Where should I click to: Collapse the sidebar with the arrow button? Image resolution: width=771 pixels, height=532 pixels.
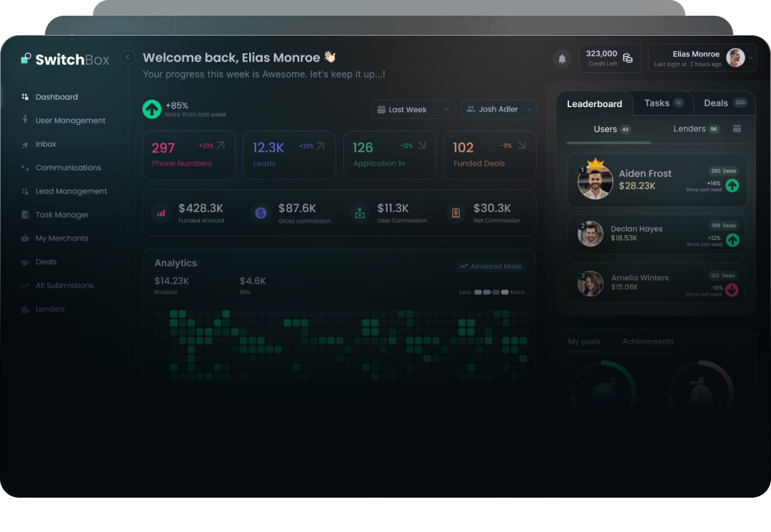128,57
